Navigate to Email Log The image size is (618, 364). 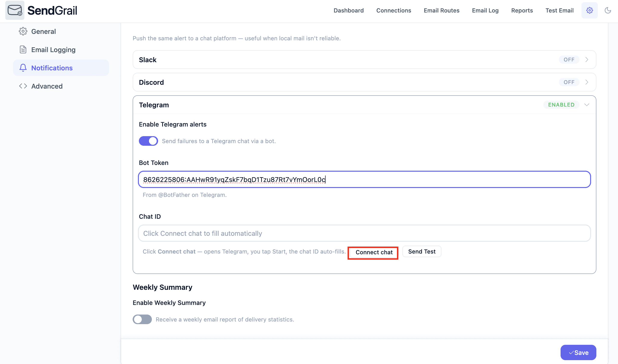click(485, 10)
